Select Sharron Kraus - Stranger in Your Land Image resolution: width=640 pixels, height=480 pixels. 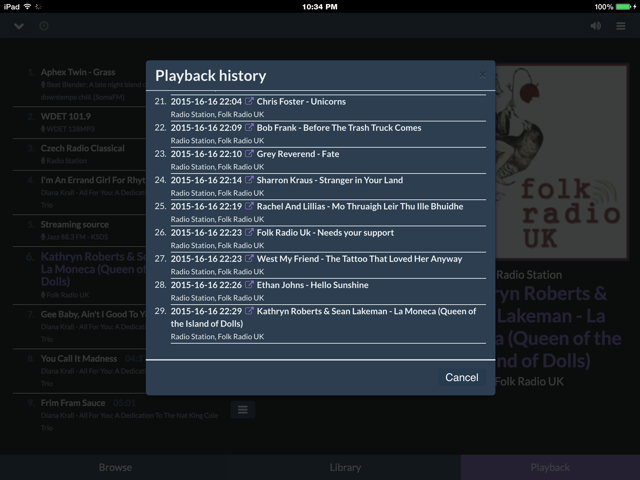[330, 180]
